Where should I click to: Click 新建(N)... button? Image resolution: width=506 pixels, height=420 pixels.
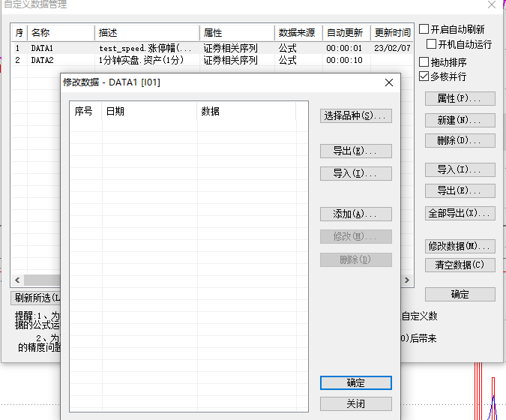pyautogui.click(x=460, y=120)
